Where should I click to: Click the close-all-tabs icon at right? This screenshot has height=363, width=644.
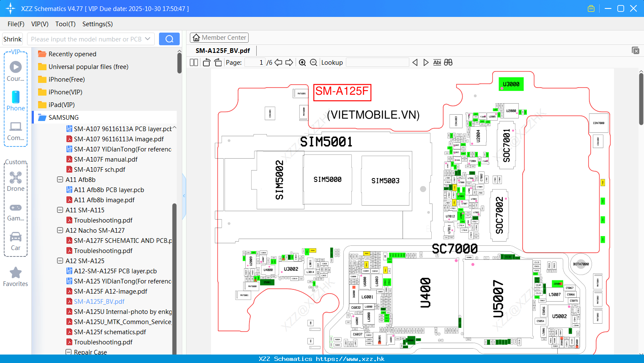tap(636, 50)
